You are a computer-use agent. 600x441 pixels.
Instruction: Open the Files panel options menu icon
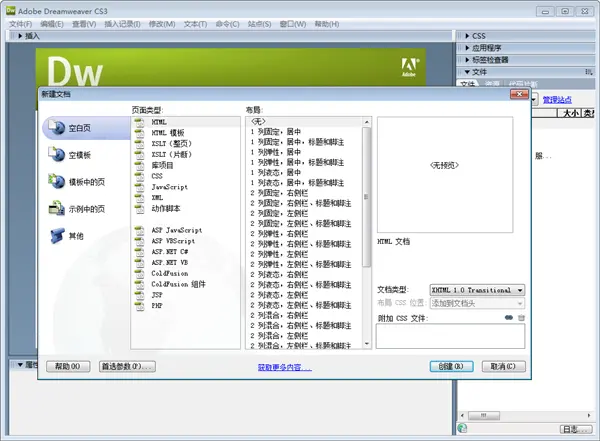click(x=589, y=72)
